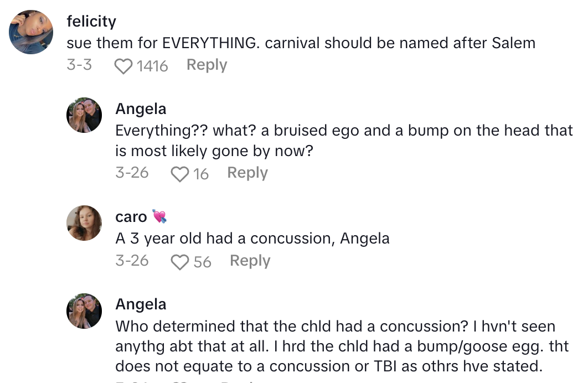Heart caro's reply about the concussion

point(180,262)
